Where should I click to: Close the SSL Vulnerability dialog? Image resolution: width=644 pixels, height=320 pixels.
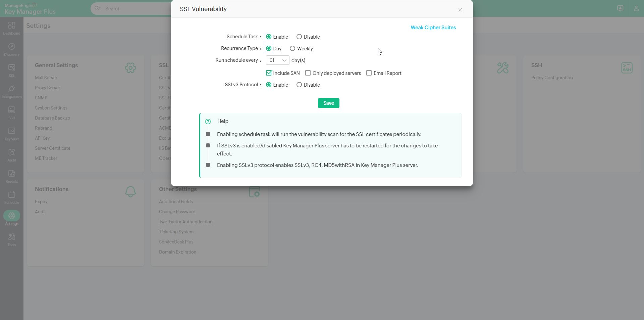[460, 10]
